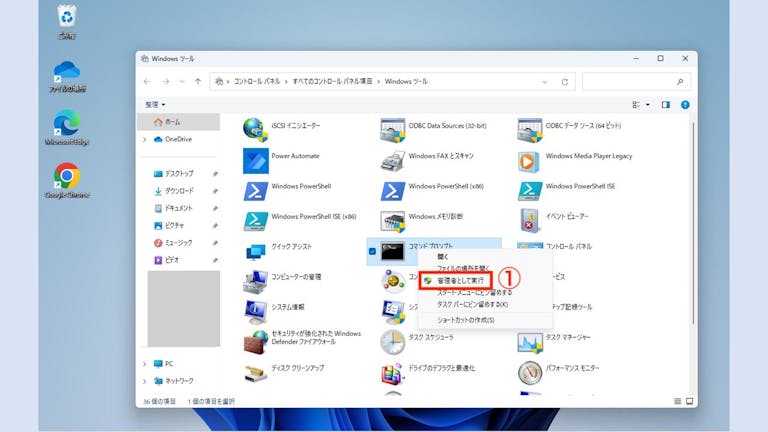This screenshot has width=768, height=432.
Task: Uncheck the コマンド プロンプト item checkbox
Action: (372, 251)
